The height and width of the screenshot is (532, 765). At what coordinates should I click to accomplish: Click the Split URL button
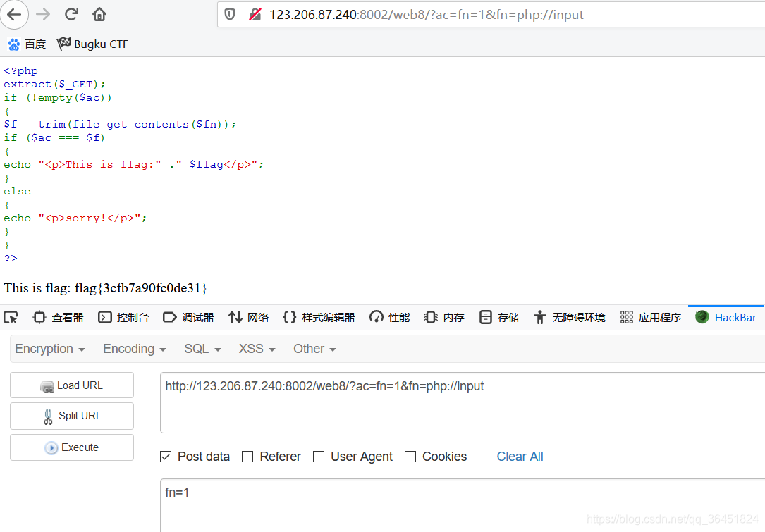click(72, 416)
